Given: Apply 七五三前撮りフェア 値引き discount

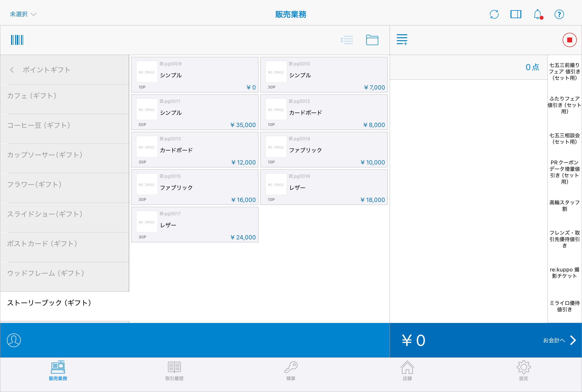Looking at the screenshot, I should [x=564, y=71].
